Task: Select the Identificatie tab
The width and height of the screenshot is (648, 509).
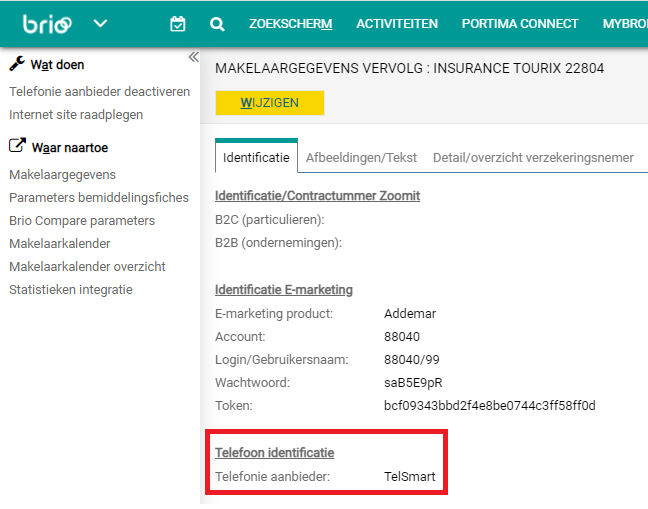Action: point(256,158)
